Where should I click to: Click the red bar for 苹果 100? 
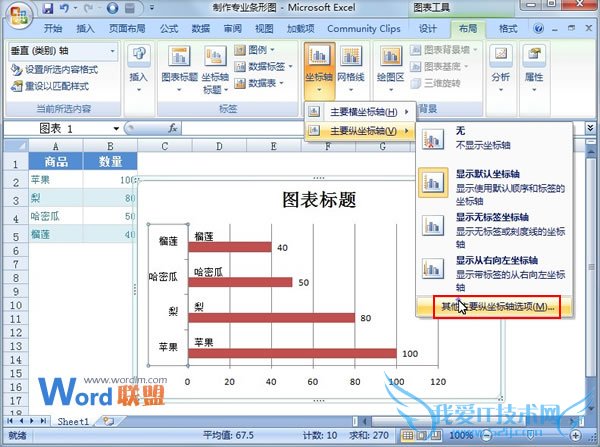coord(292,353)
